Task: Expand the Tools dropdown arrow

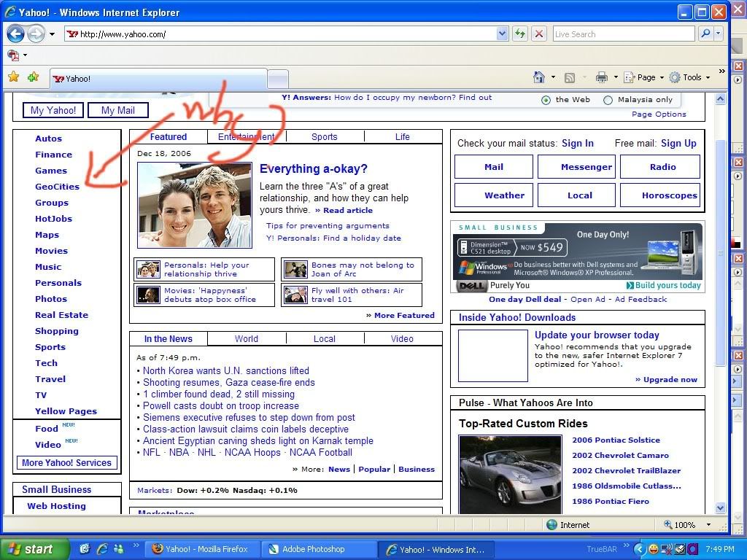Action: [708, 77]
